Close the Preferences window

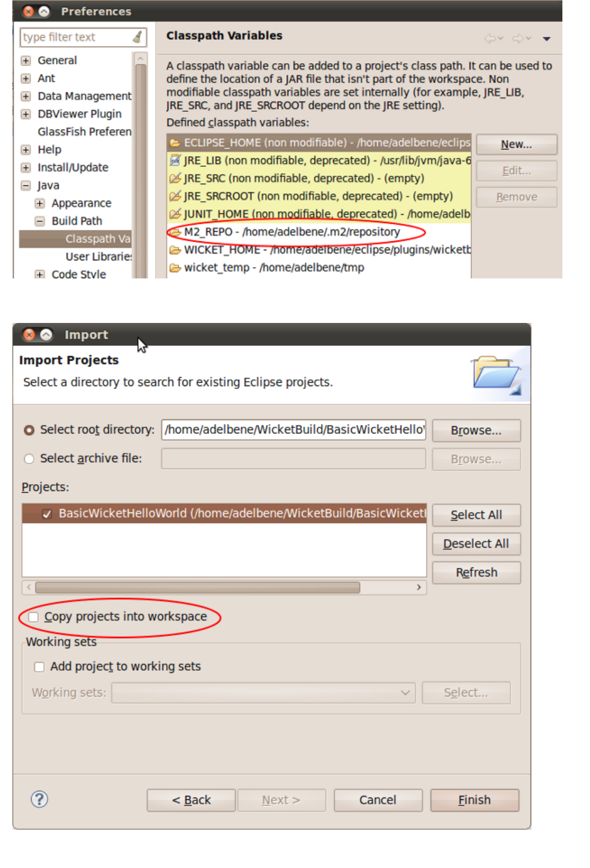click(x=29, y=11)
